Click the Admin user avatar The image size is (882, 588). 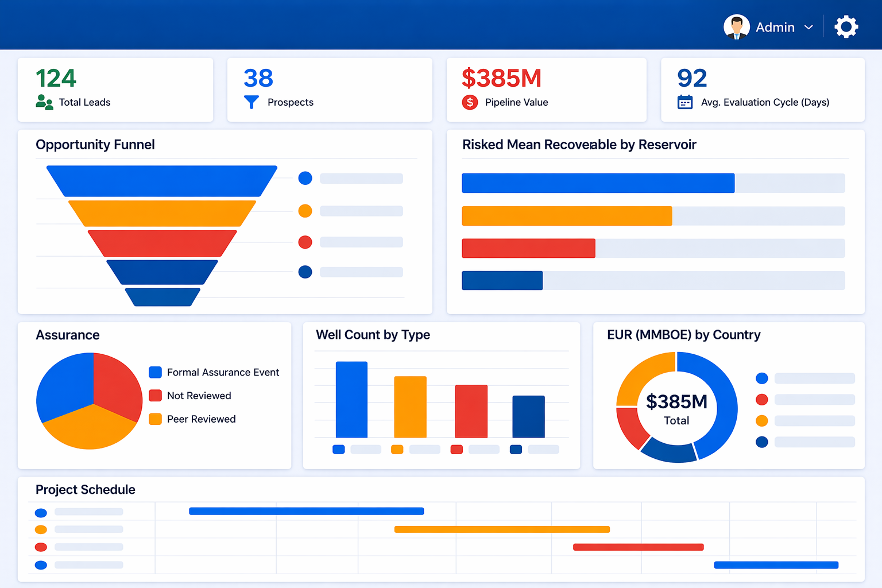[736, 27]
